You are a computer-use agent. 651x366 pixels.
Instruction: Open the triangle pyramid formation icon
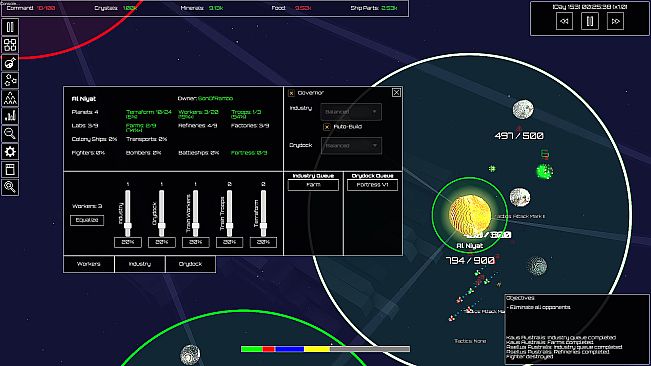10,98
